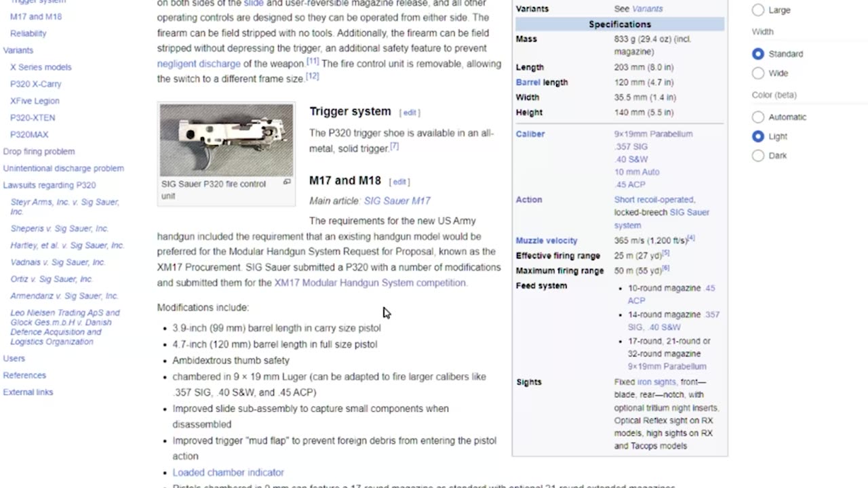This screenshot has width=868, height=488.
Task: Choose Light color mode
Action: [x=758, y=136]
